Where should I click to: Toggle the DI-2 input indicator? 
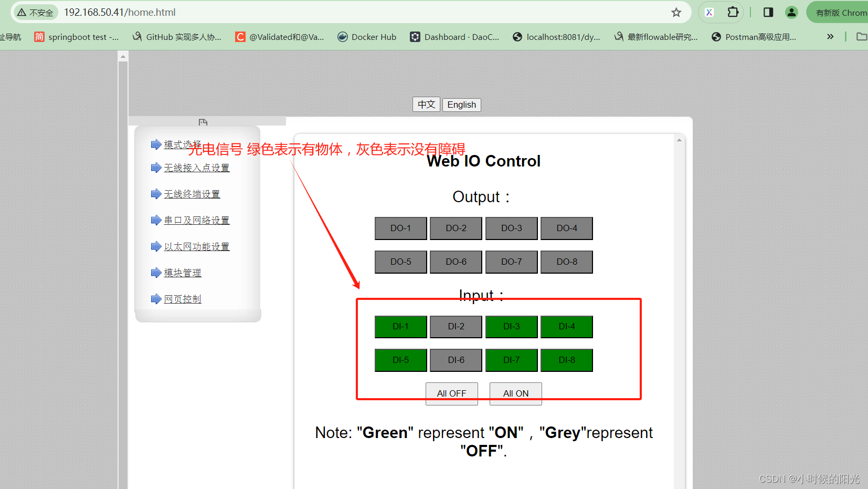pyautogui.click(x=456, y=326)
